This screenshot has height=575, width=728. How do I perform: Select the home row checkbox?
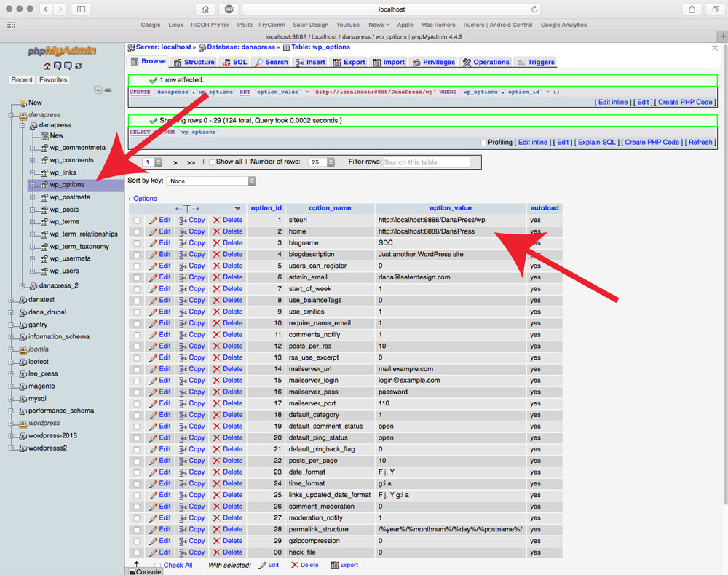click(137, 231)
